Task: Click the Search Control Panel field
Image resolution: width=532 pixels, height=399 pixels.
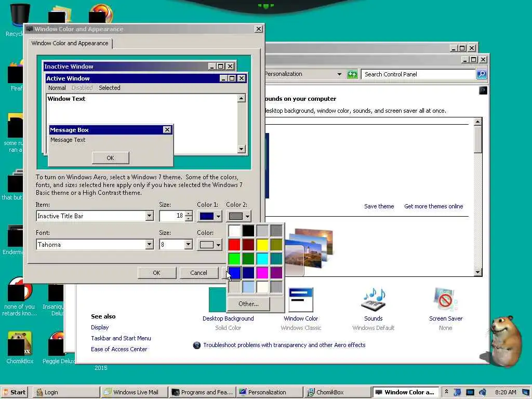Action: pos(418,74)
